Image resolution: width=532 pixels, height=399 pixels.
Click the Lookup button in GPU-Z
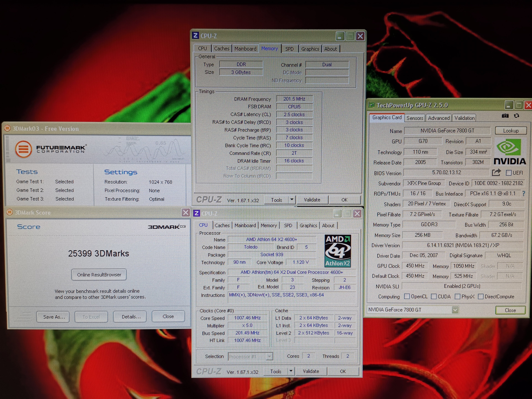(x=511, y=131)
